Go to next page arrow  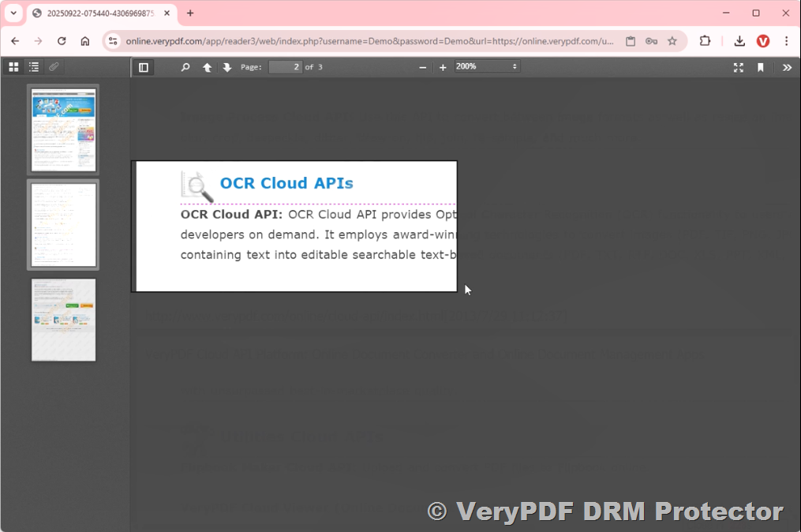point(226,67)
